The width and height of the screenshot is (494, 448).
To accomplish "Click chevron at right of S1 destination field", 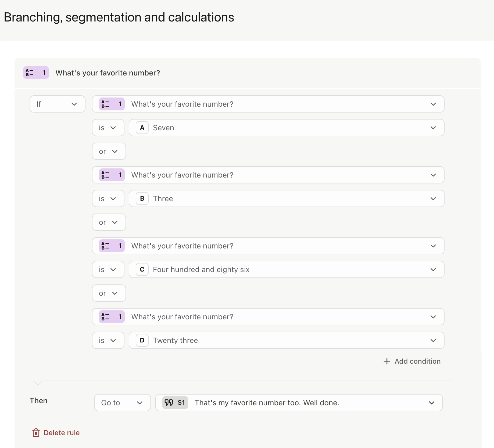I will pyautogui.click(x=432, y=403).
